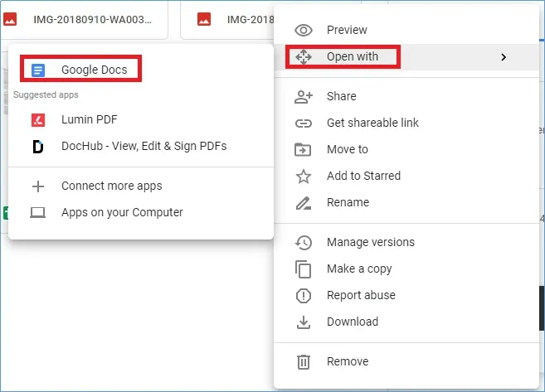Choose Report abuse entry

[406, 296]
